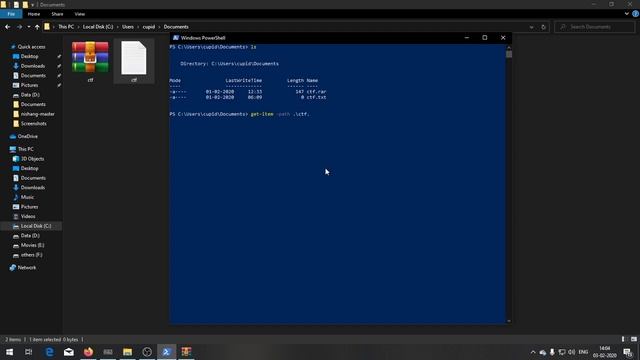Open Data (D:) under Quick access

(30, 95)
